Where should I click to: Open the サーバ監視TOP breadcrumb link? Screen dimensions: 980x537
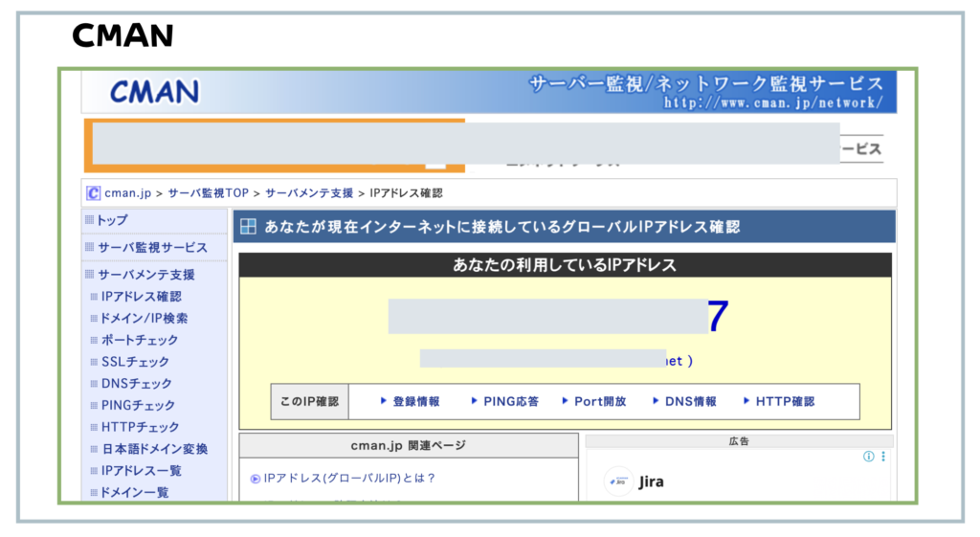[x=208, y=193]
